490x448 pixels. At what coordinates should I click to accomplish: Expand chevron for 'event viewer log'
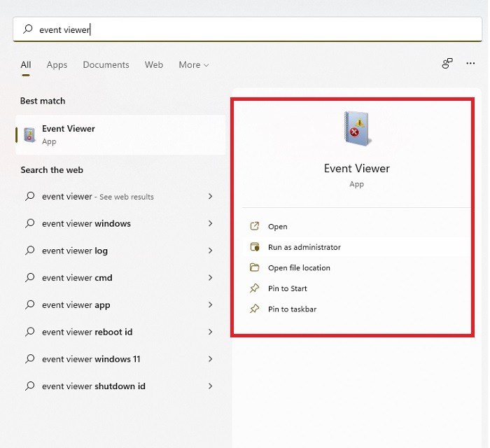(x=211, y=250)
